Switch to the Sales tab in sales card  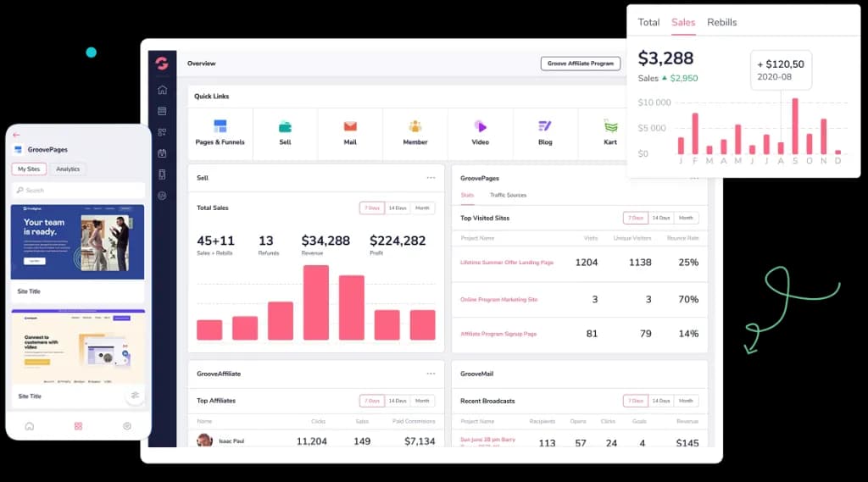(683, 22)
